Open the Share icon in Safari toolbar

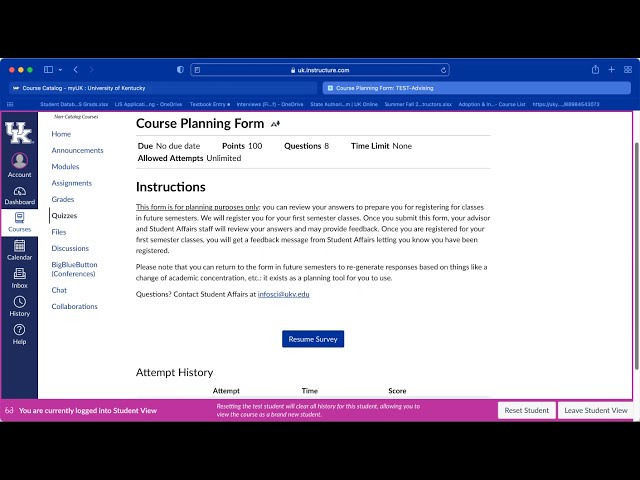tap(595, 69)
